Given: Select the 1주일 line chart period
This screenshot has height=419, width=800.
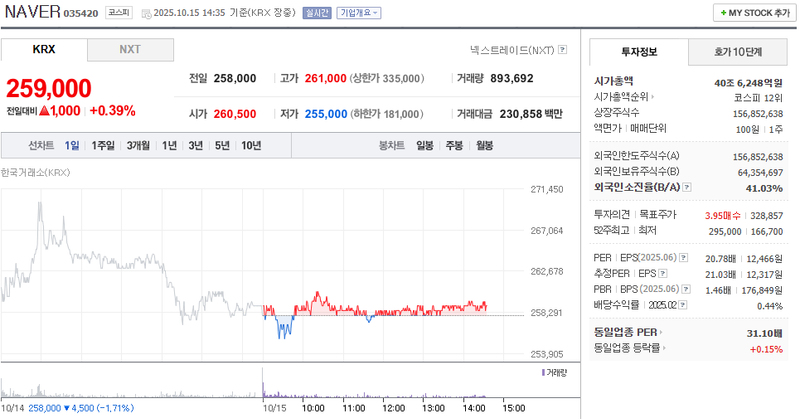Looking at the screenshot, I should 103,146.
